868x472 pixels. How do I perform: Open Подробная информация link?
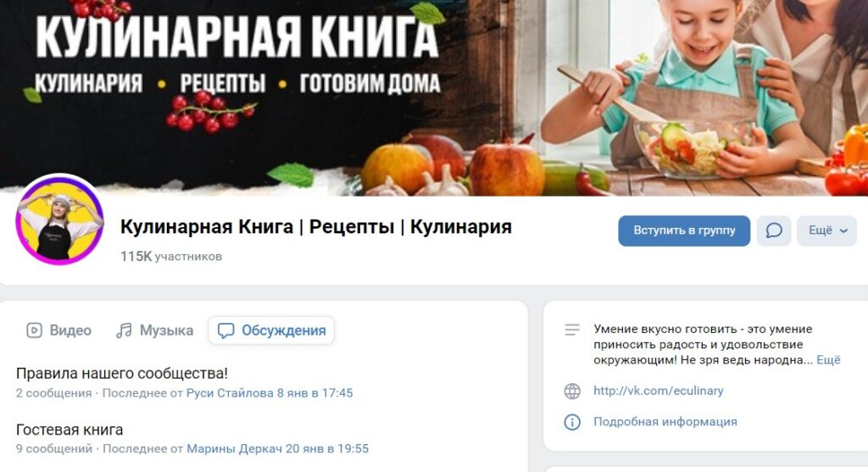665,422
